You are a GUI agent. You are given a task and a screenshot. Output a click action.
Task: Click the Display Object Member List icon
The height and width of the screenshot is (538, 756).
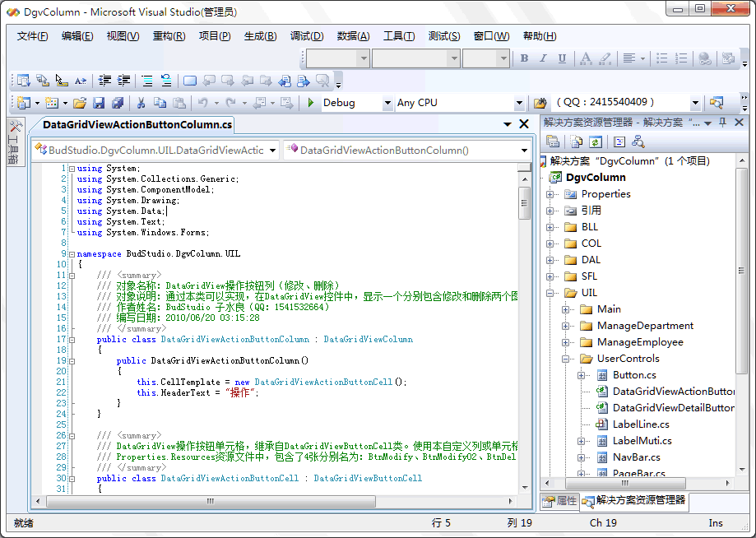click(x=23, y=81)
